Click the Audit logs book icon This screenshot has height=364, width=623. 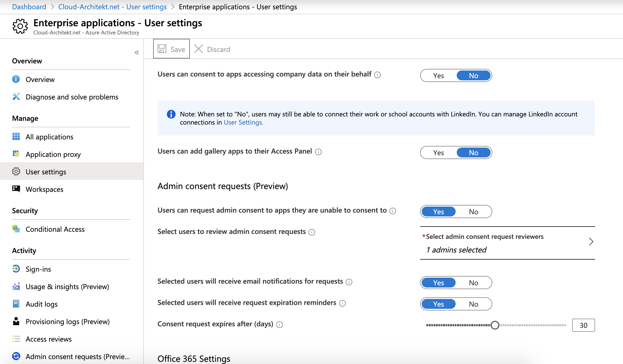16,304
